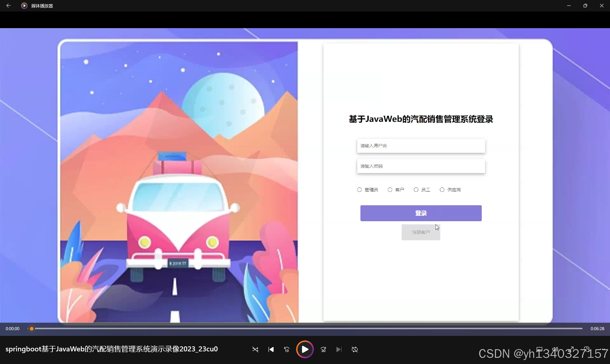
Task: Select the 客户 radio button
Action: pyautogui.click(x=390, y=190)
